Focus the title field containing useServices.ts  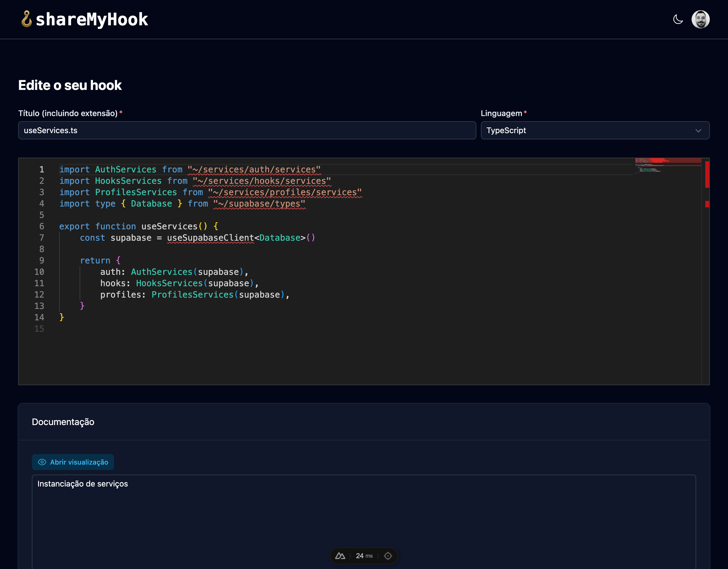pyautogui.click(x=247, y=130)
